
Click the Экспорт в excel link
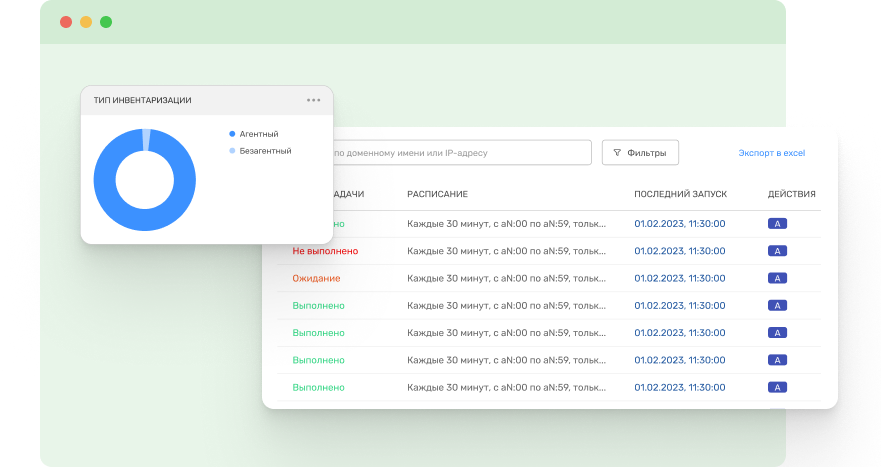click(x=771, y=153)
